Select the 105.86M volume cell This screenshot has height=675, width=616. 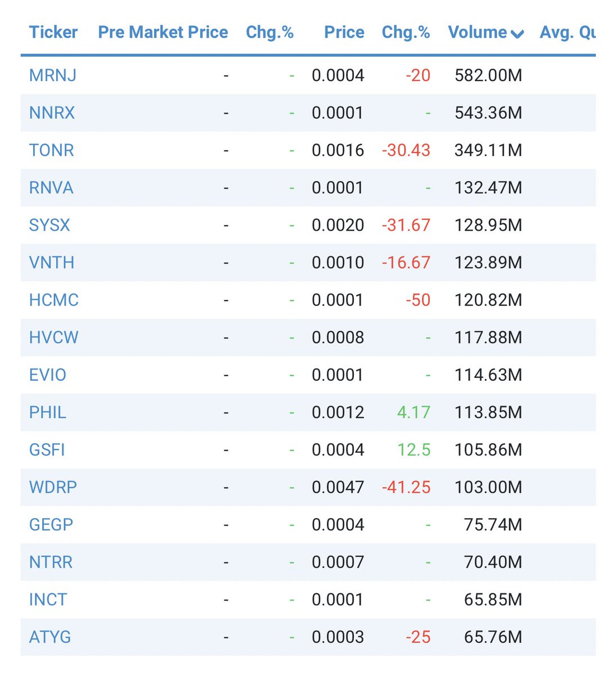click(488, 450)
